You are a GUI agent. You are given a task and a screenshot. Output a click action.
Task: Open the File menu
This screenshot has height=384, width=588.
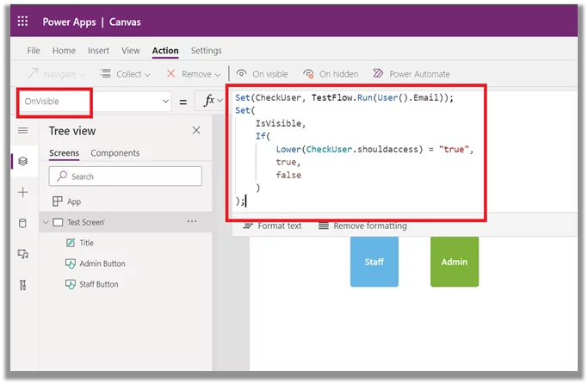[x=34, y=51]
